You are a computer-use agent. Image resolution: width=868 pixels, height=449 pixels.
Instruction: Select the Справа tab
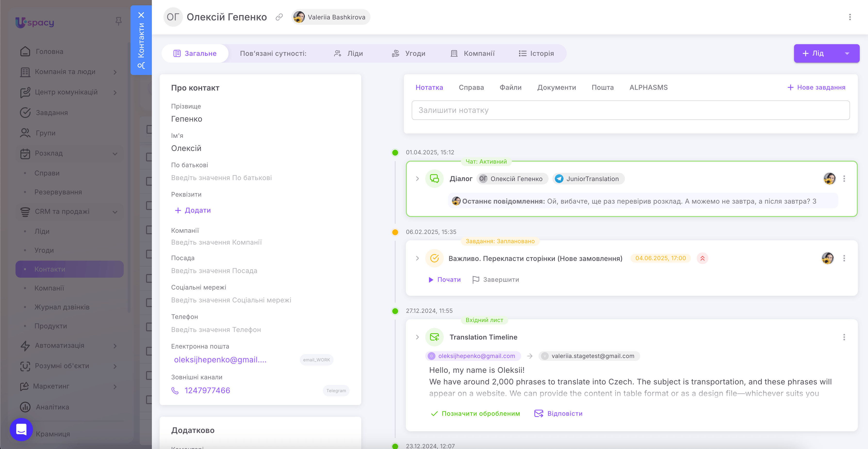(x=471, y=88)
